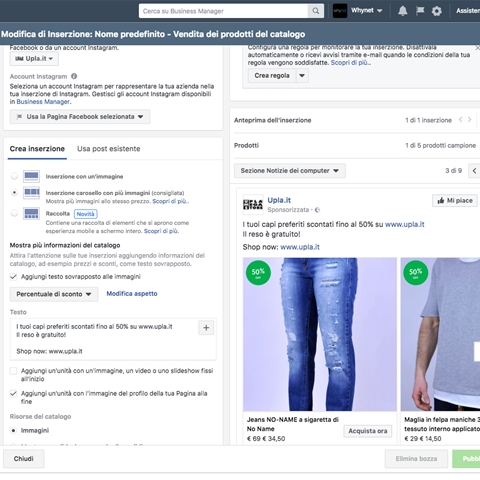Click Raccolta collection format icon

tap(31, 214)
